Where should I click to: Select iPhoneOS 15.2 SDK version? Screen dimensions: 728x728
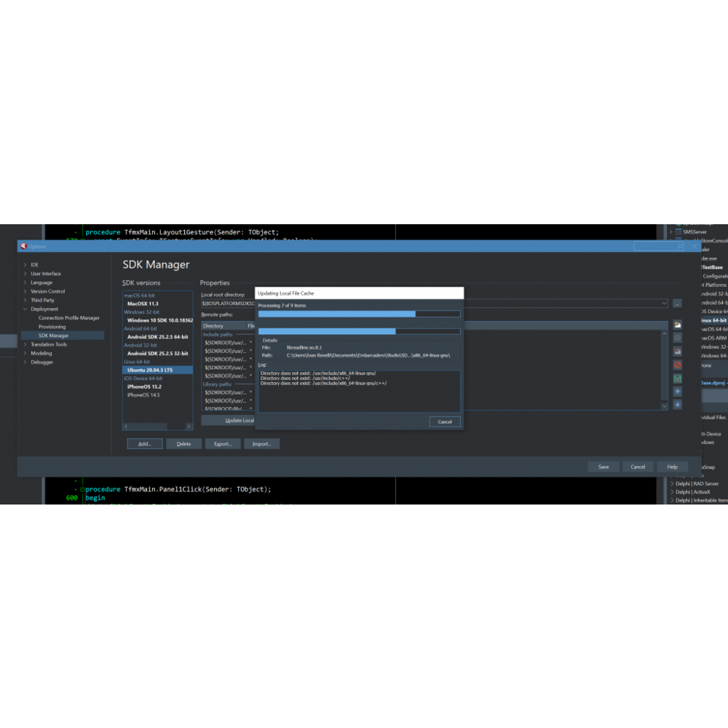(x=143, y=387)
